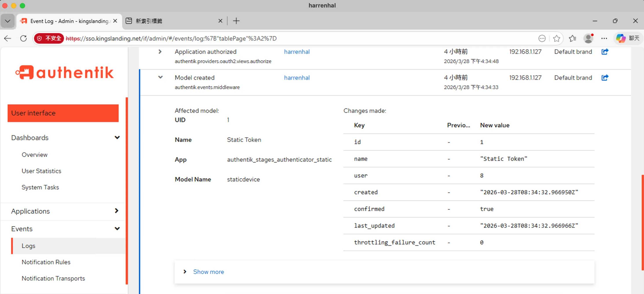The image size is (644, 294).
Task: Click the 2026/3/28 下午4:34:33 timestamp
Action: (x=471, y=87)
